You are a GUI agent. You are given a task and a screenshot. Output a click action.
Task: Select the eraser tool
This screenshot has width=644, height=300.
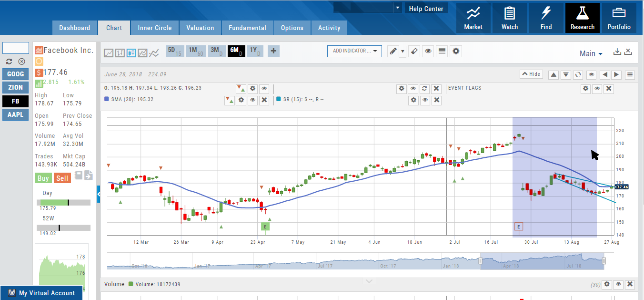click(414, 51)
